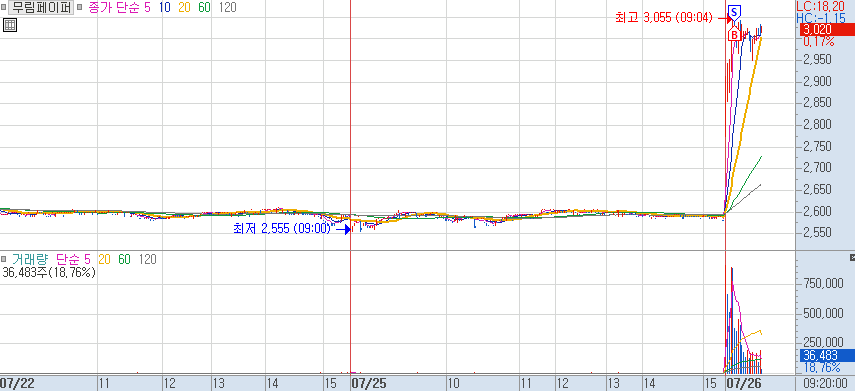
Task: Click the red B buy signal marker
Action: (x=734, y=35)
